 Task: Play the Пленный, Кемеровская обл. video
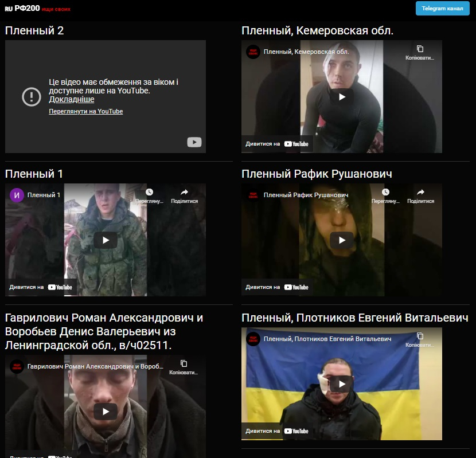click(x=342, y=97)
